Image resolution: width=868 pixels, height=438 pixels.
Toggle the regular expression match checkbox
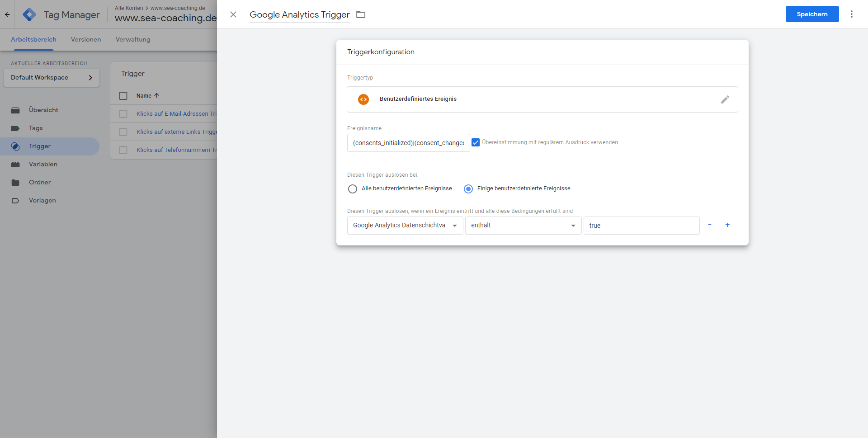pyautogui.click(x=476, y=142)
